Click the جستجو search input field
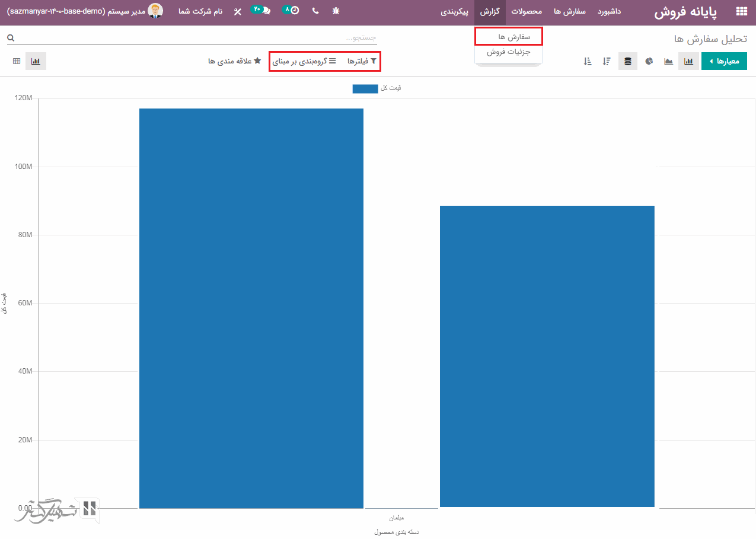 pos(196,37)
